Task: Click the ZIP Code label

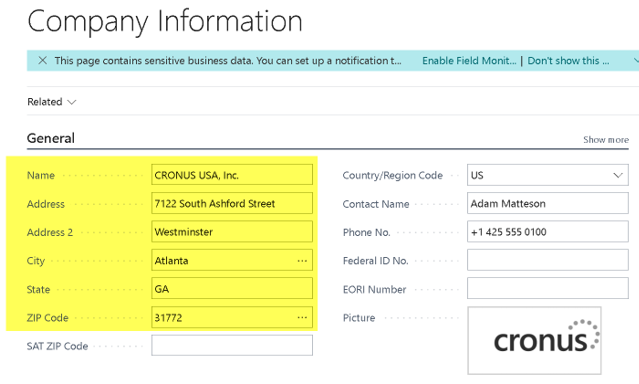Action: coord(48,318)
